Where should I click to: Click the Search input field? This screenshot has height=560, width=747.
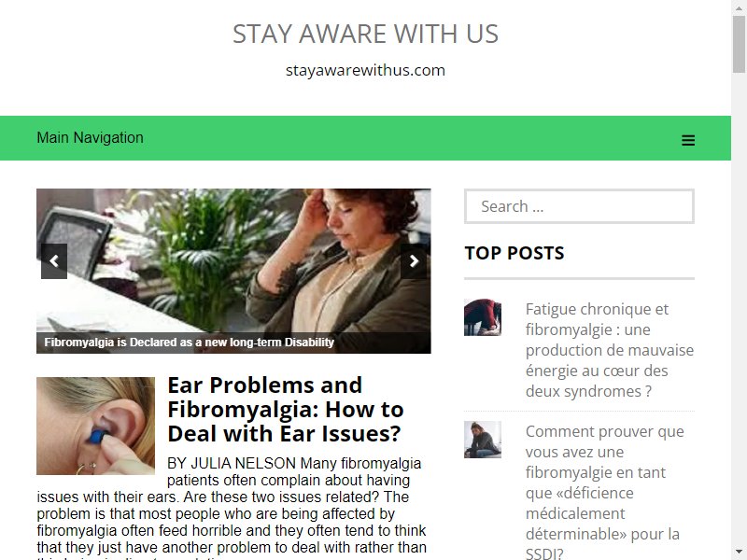(x=579, y=206)
